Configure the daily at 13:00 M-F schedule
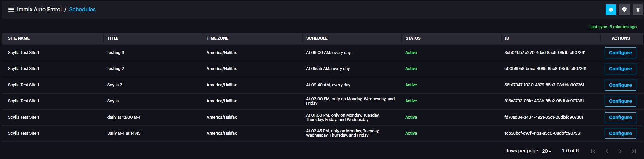The height and width of the screenshot is (159, 644). (620, 118)
